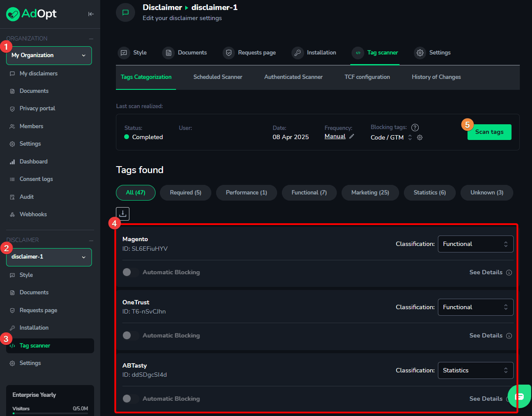Click the Disclaimer breadcrumb in header

pyautogui.click(x=163, y=7)
